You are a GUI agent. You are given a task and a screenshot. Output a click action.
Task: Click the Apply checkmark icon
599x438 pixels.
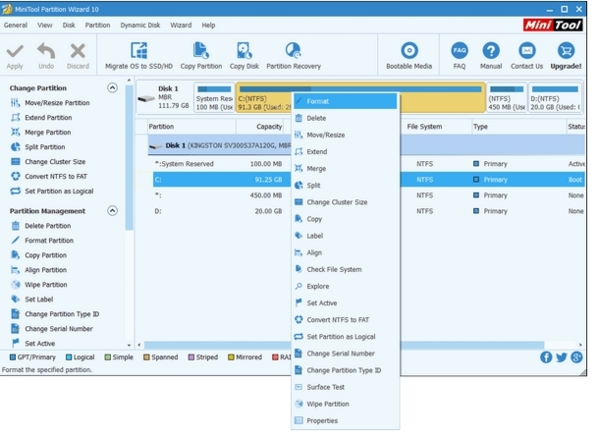[15, 51]
